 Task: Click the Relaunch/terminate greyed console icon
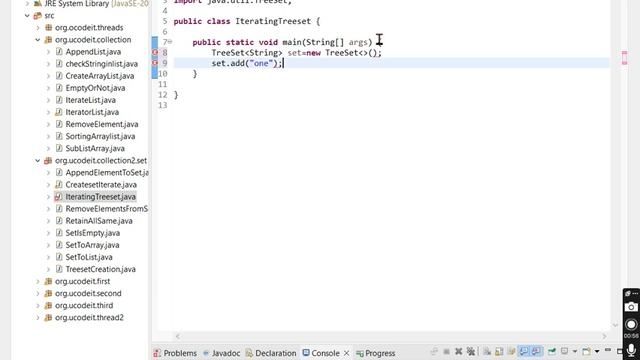pyautogui.click(x=434, y=351)
